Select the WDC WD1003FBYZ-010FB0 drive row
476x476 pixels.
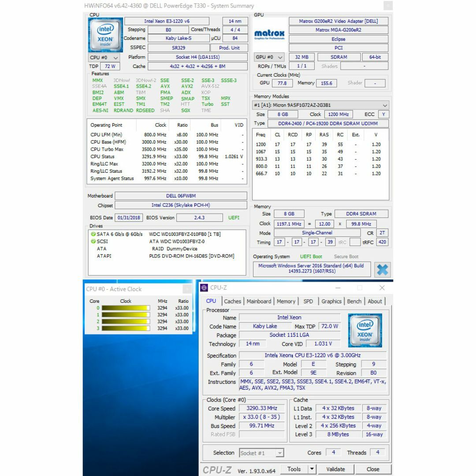click(x=167, y=234)
